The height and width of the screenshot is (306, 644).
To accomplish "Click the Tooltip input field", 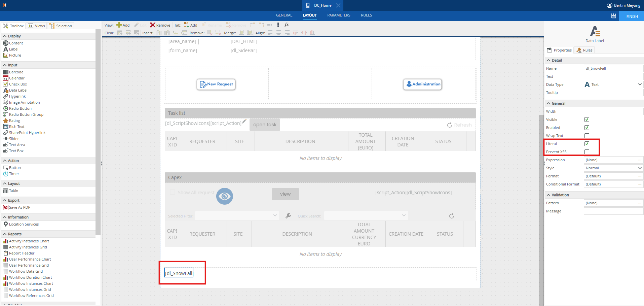I will pyautogui.click(x=613, y=93).
